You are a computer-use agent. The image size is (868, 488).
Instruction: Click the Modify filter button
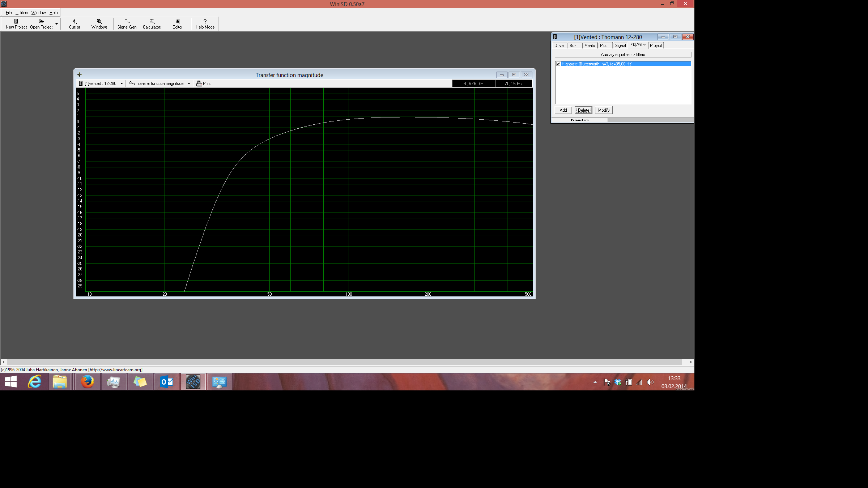point(603,110)
